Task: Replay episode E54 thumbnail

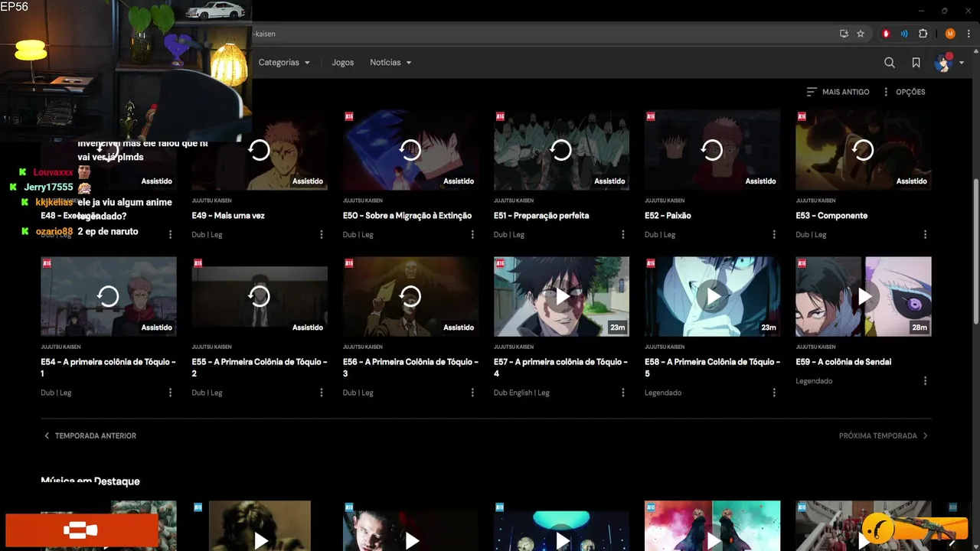Action: point(108,296)
